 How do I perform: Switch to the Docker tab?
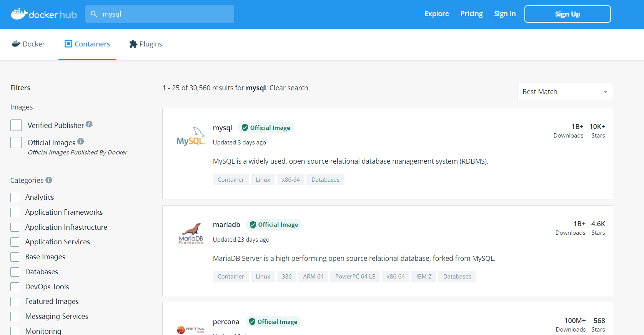click(28, 44)
